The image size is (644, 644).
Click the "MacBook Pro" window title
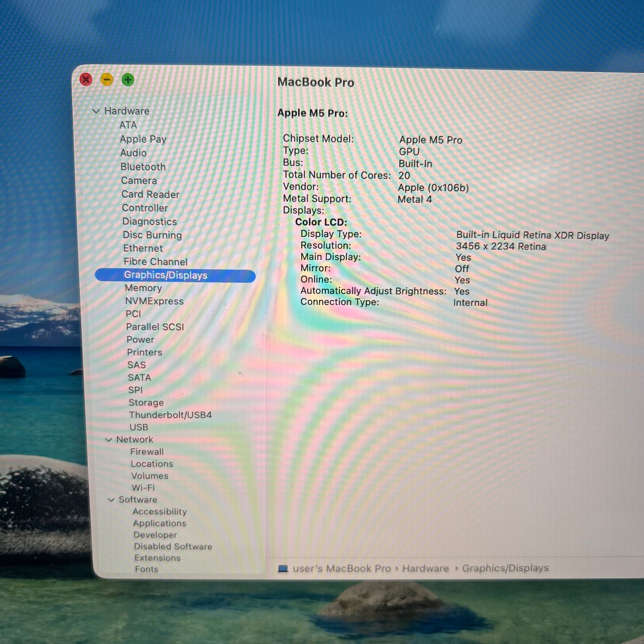click(316, 82)
